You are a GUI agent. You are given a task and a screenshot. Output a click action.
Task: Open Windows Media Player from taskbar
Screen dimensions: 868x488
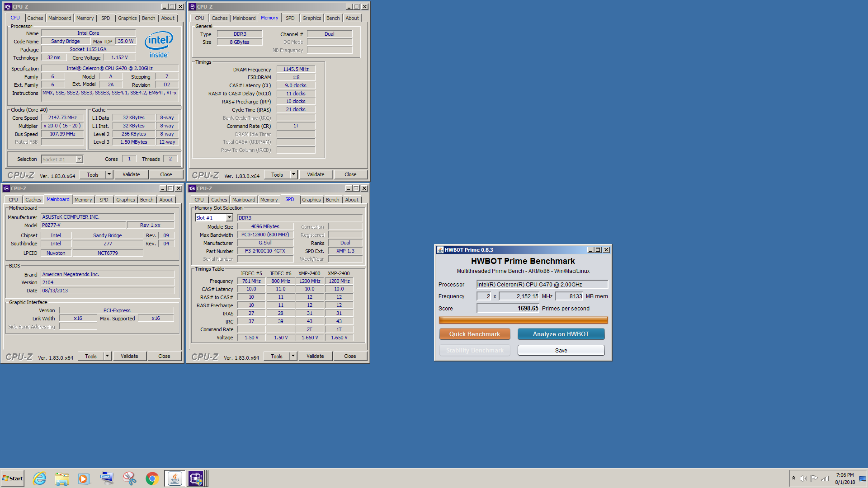click(x=84, y=479)
